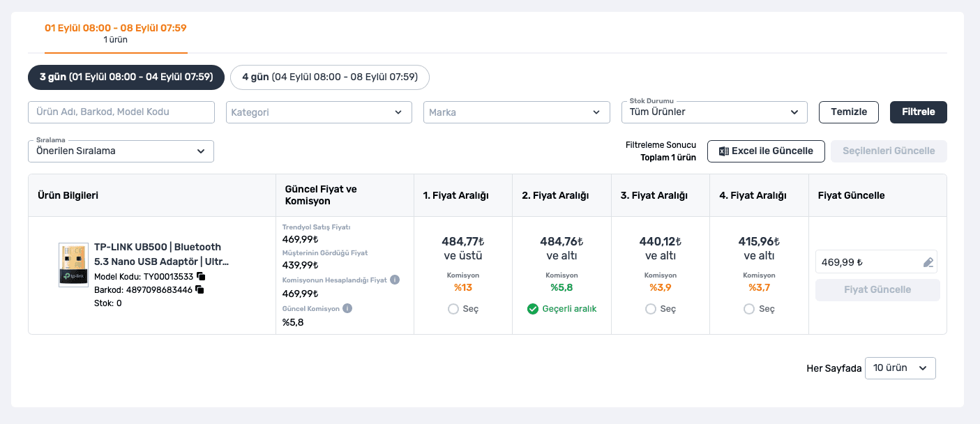Select the 3 gün period tab
The image size is (980, 424).
click(126, 77)
